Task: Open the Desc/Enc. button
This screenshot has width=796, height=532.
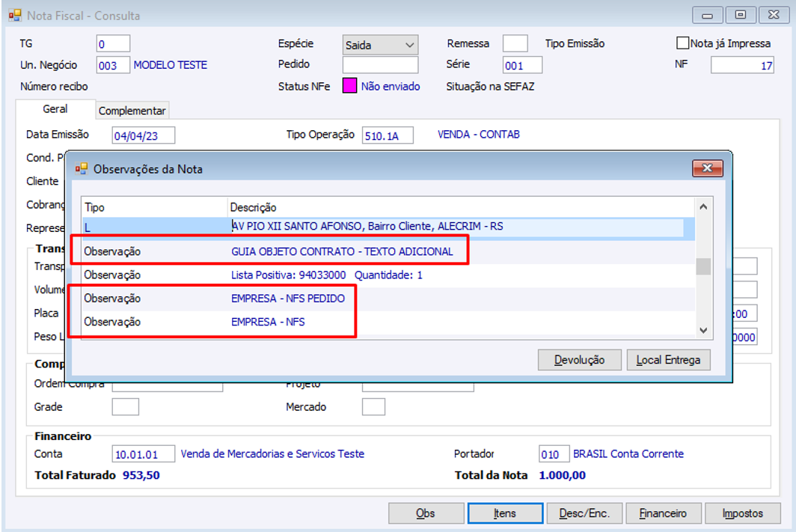Action: click(x=584, y=513)
